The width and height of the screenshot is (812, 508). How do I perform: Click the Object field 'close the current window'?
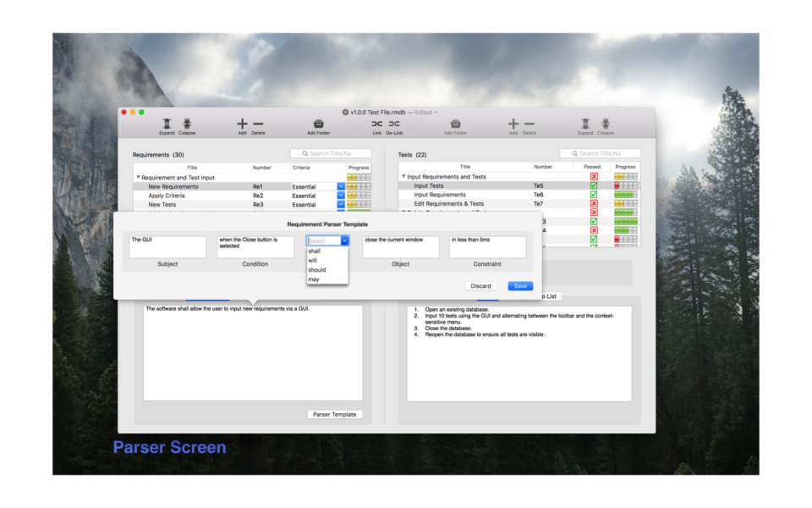click(x=400, y=246)
